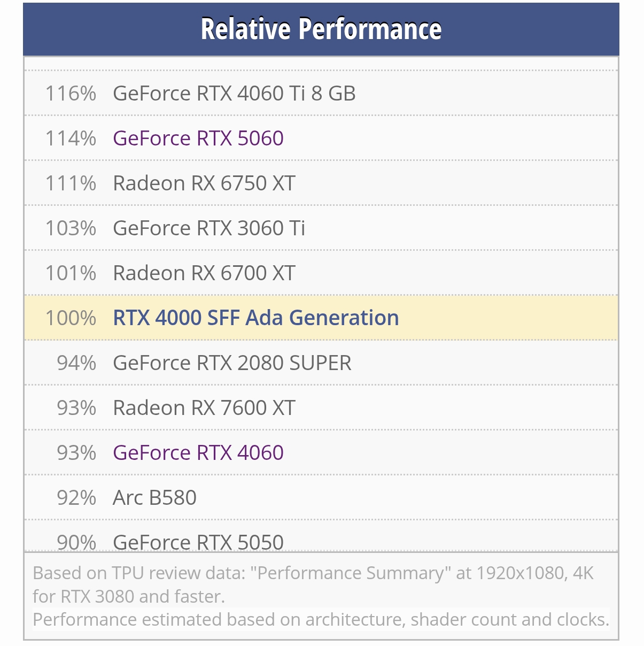Image resolution: width=644 pixels, height=646 pixels.
Task: Click the 114% performance value
Action: pyautogui.click(x=71, y=139)
